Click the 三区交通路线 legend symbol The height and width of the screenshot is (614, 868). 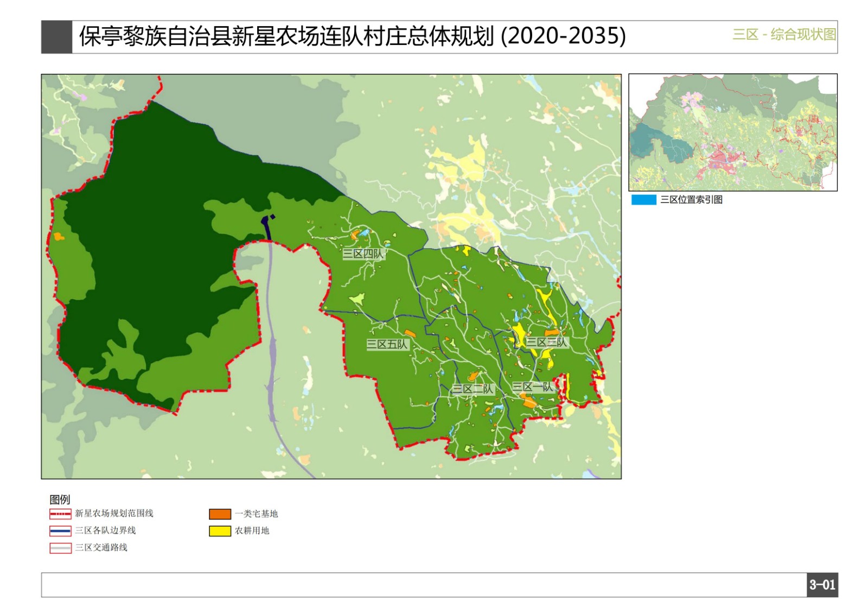tap(60, 548)
